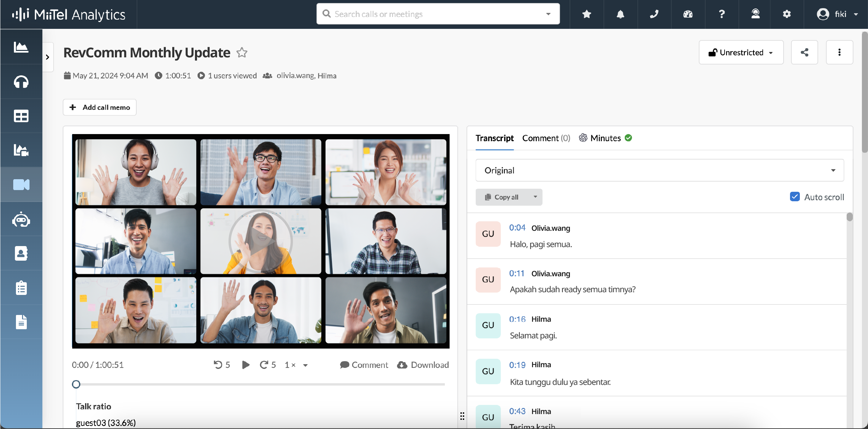
Task: Click the video progress slider handle
Action: click(x=76, y=384)
